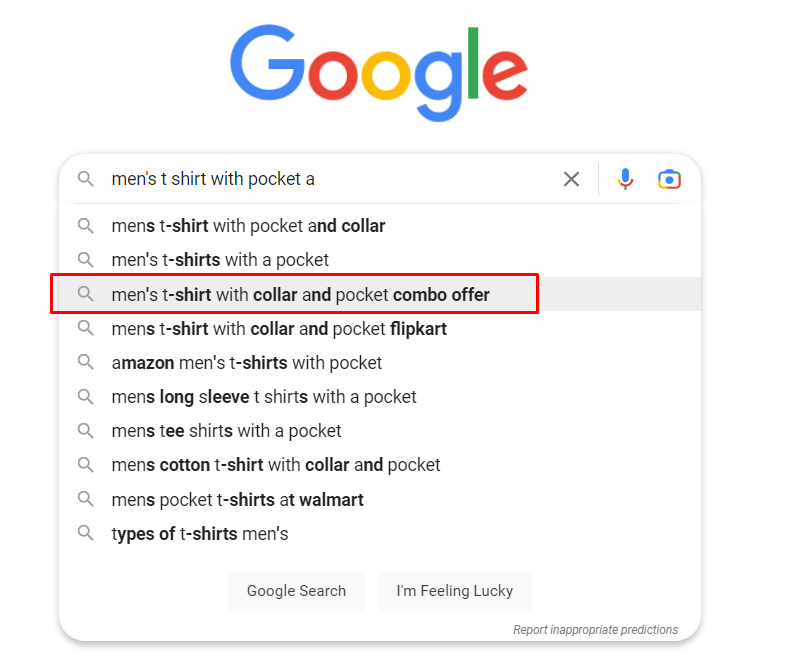Select "men's t-shirts with a pocket" suggestion
Image resolution: width=785 pixels, height=672 pixels.
pos(379,260)
